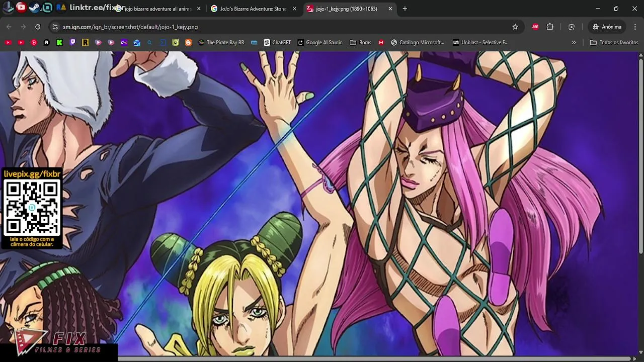Open the black-and-white R bookmark

point(47,43)
